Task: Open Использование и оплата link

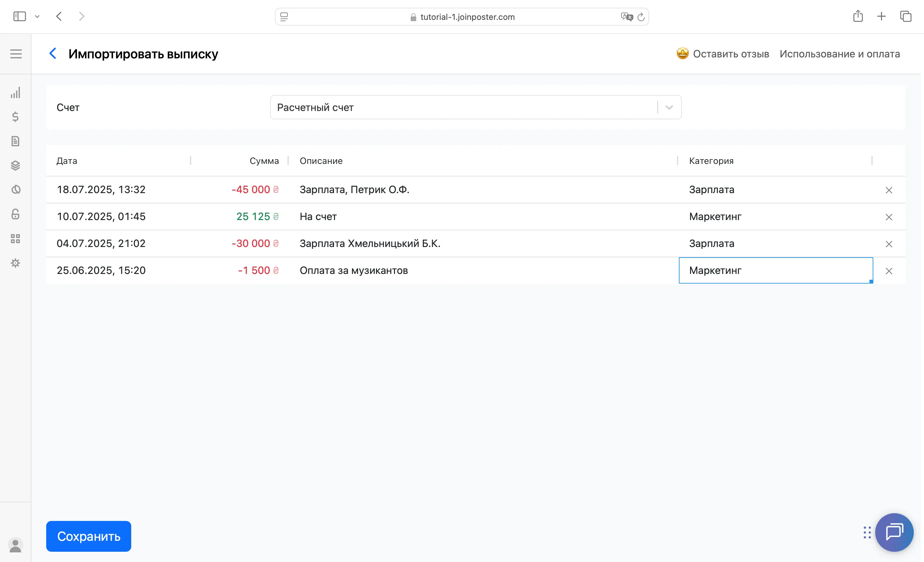Action: click(839, 54)
